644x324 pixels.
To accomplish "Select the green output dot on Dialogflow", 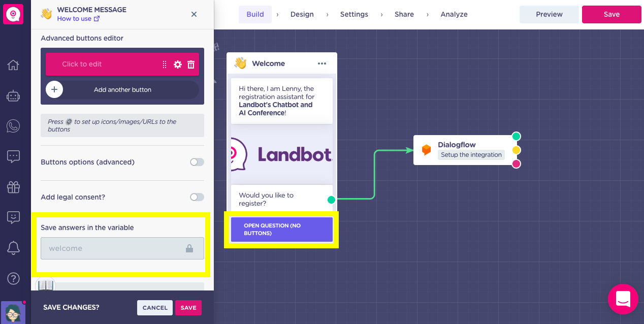I will click(516, 136).
